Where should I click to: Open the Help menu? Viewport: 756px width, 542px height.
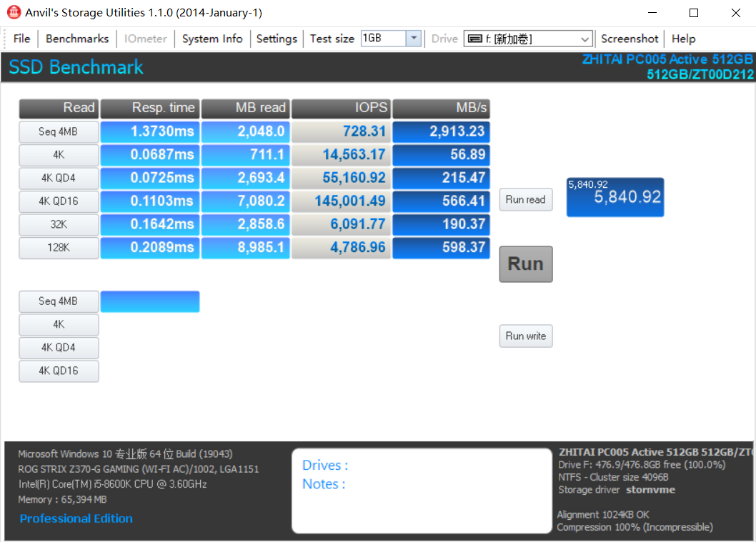[683, 39]
